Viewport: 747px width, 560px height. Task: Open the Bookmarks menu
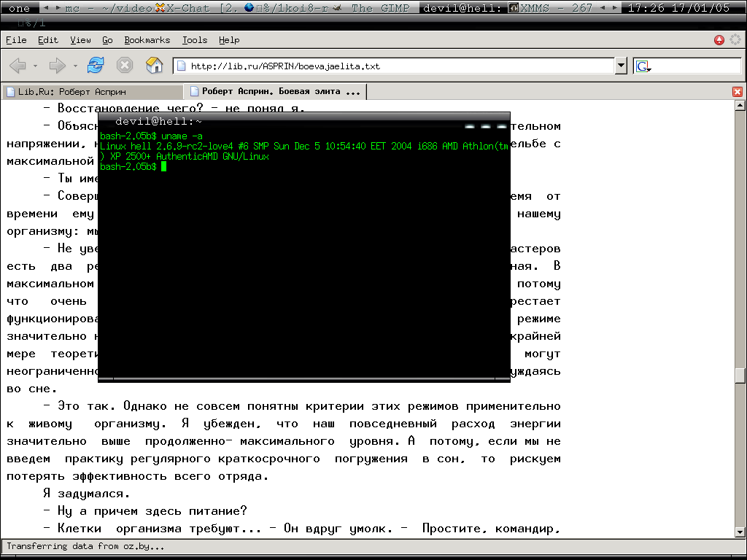[147, 40]
